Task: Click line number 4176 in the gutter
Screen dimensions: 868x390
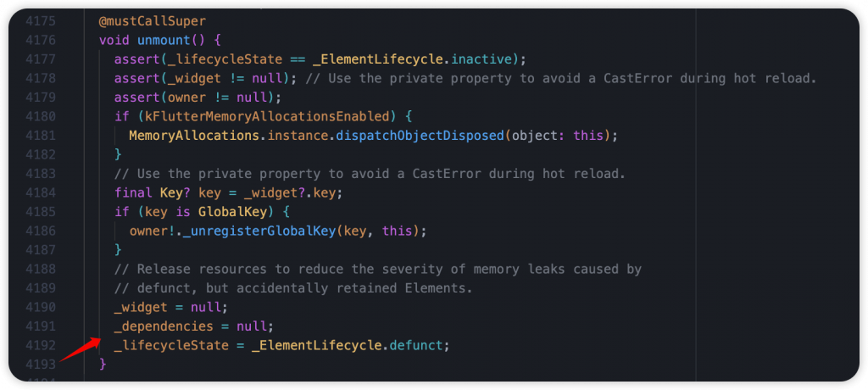Action: pos(41,40)
